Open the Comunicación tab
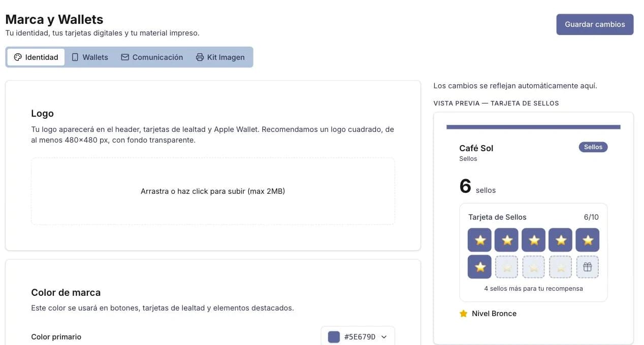Image resolution: width=644 pixels, height=345 pixels. pos(152,57)
